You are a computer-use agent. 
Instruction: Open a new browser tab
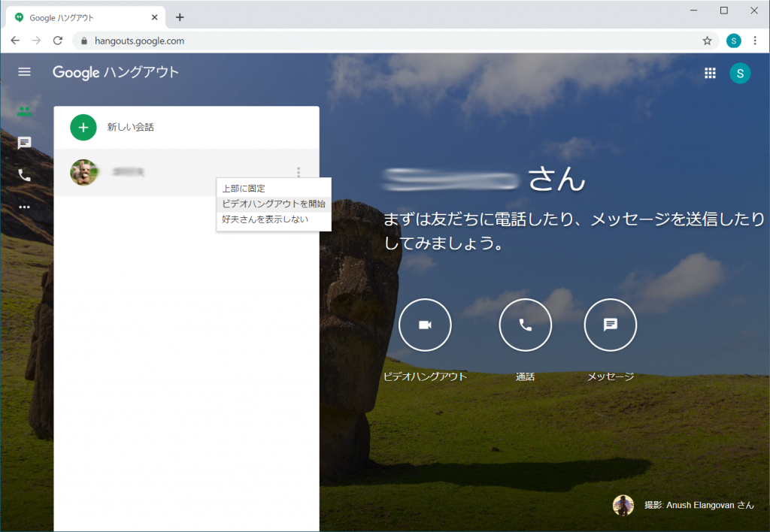click(x=180, y=17)
